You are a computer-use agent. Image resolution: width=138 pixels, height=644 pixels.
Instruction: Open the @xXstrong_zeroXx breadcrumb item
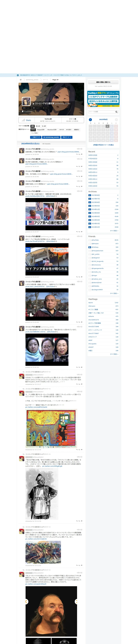(x=32, y=80)
